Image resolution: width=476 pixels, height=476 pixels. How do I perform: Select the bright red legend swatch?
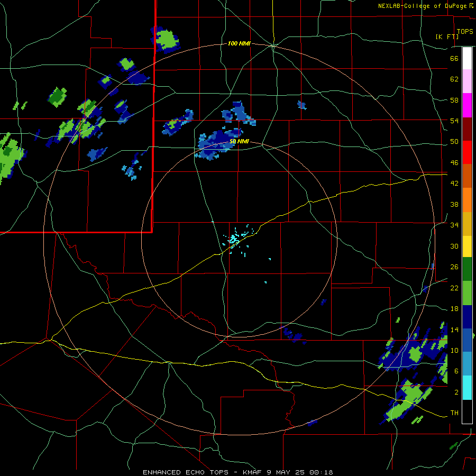coord(467,152)
